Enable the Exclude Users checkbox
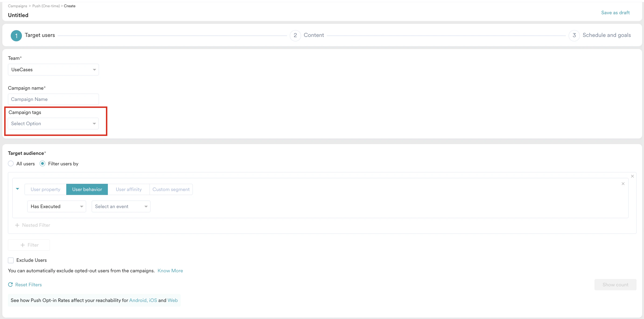The width and height of the screenshot is (644, 319). point(11,260)
